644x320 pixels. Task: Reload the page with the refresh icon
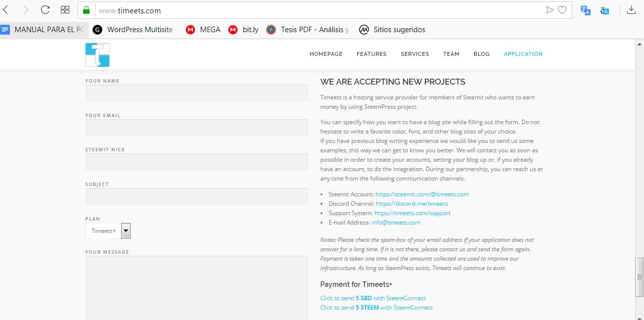(45, 10)
